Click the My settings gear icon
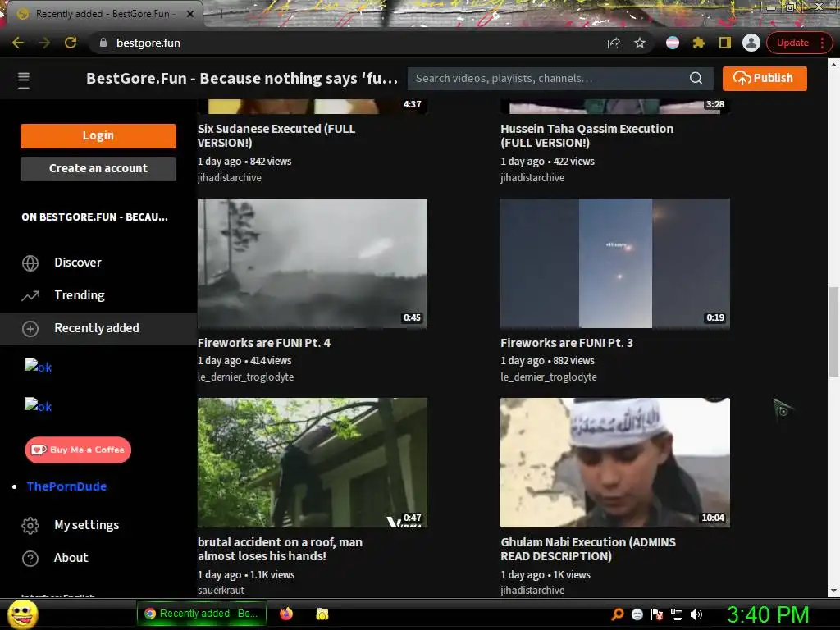The width and height of the screenshot is (840, 630). [x=30, y=526]
